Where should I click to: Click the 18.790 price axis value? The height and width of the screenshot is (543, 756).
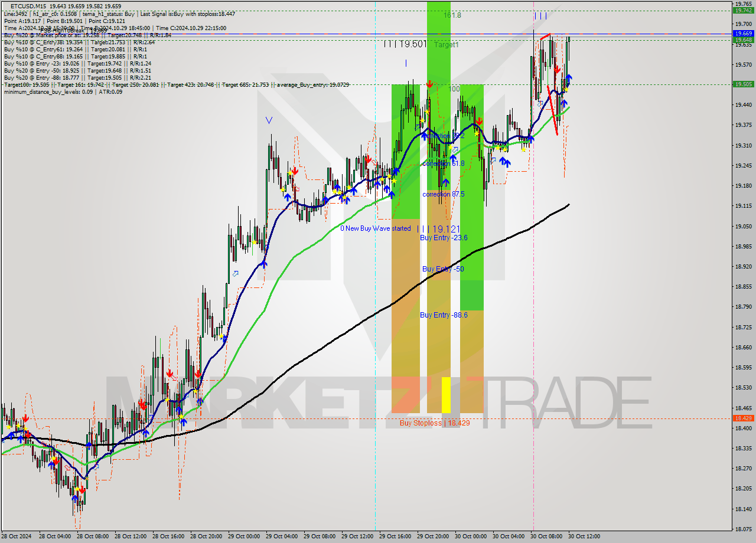tap(743, 307)
